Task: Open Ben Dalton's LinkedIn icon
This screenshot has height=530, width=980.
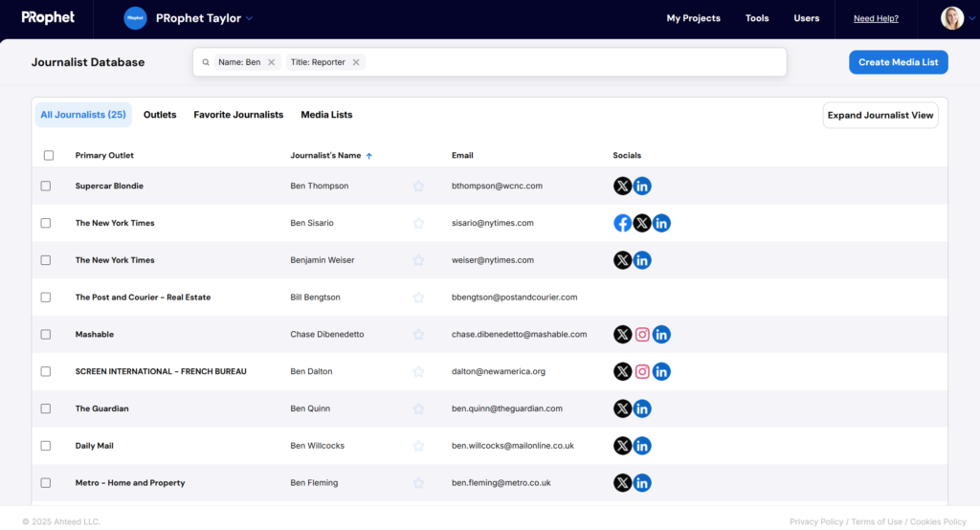Action: (661, 371)
